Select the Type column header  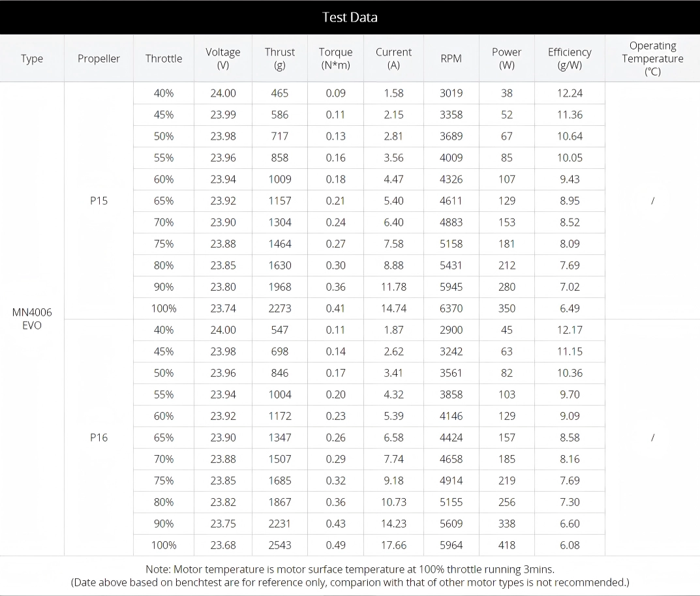[x=32, y=59]
